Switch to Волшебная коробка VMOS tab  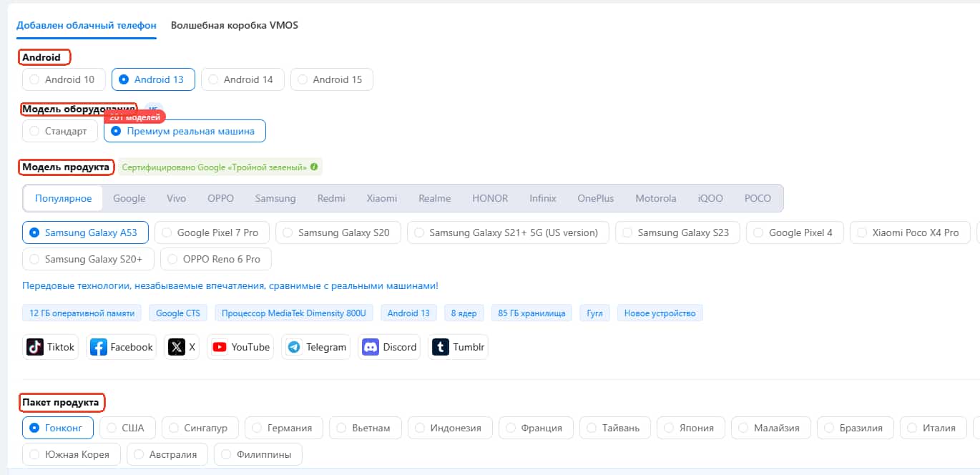[x=234, y=25]
